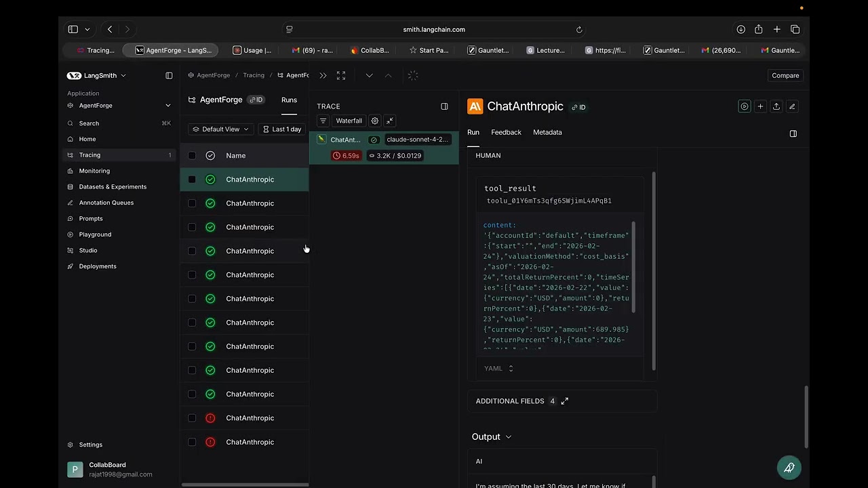868x488 pixels.
Task: Click the runs table horizontal scrollbar
Action: coord(245,485)
